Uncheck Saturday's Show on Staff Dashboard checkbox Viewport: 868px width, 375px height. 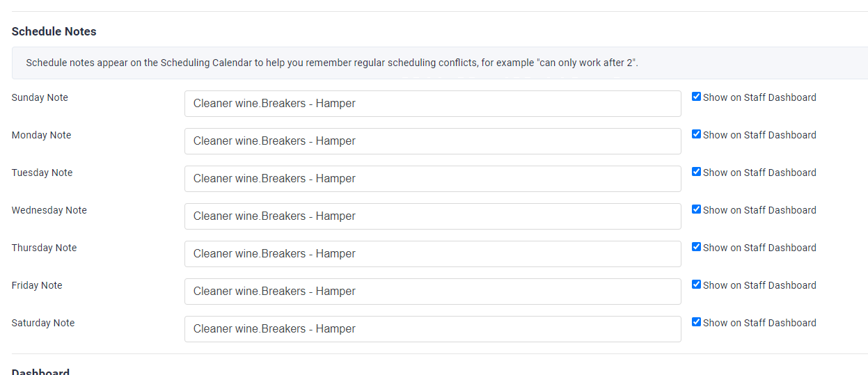coord(696,322)
